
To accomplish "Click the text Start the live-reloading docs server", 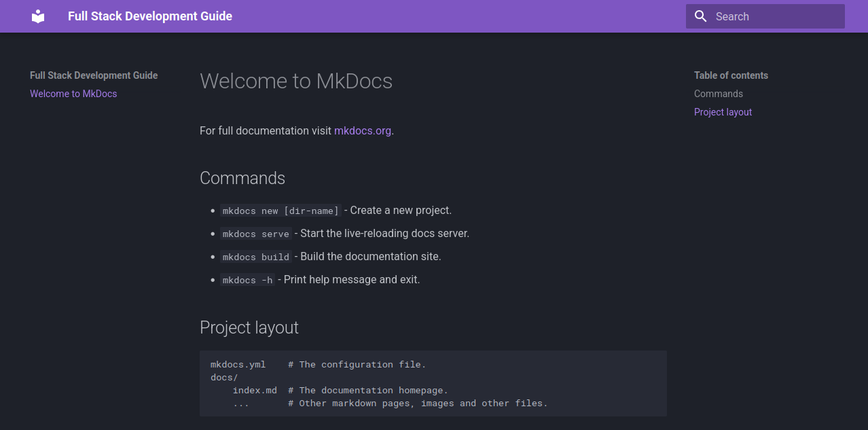I will (x=384, y=234).
